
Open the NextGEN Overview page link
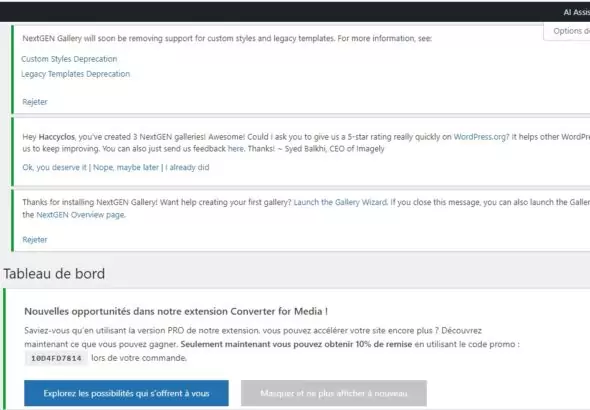click(x=81, y=215)
